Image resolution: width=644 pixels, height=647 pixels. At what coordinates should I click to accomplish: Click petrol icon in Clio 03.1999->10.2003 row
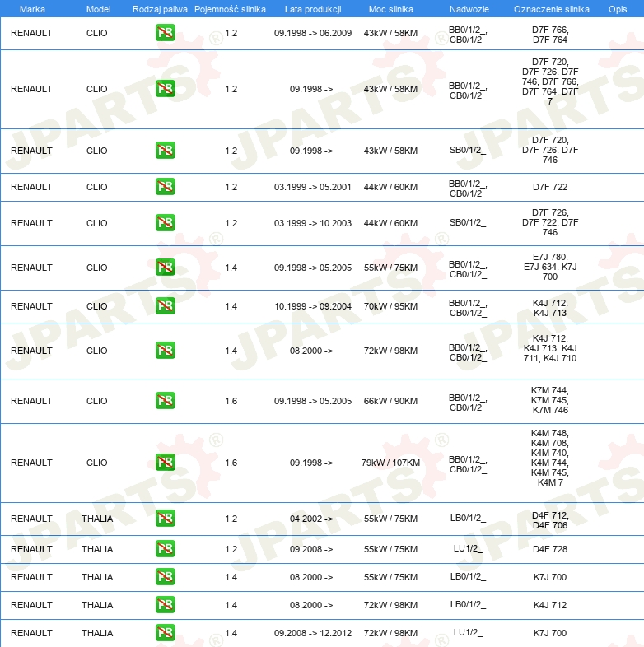pos(166,223)
